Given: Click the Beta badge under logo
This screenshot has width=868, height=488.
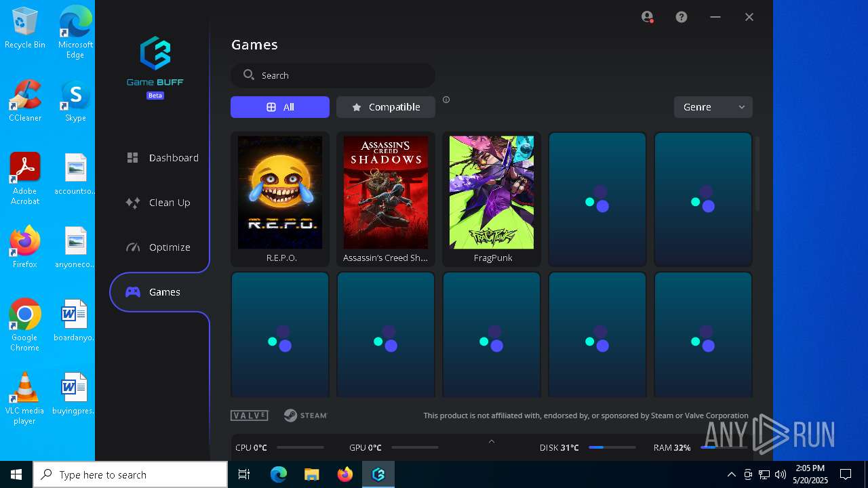Looking at the screenshot, I should [155, 96].
